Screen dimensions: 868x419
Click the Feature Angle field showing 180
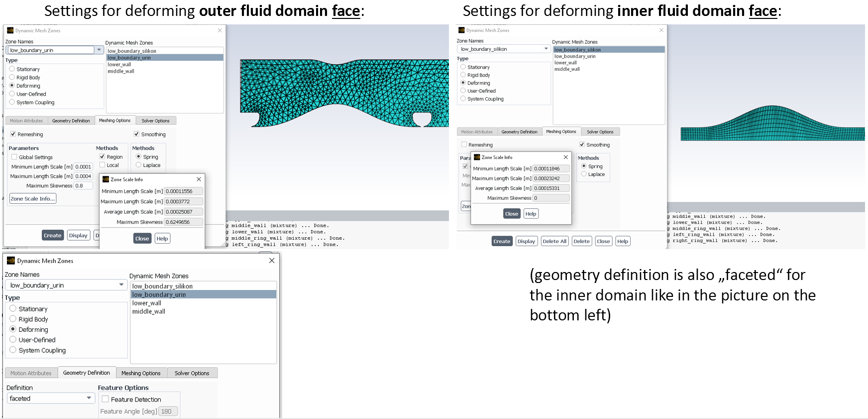tap(168, 412)
